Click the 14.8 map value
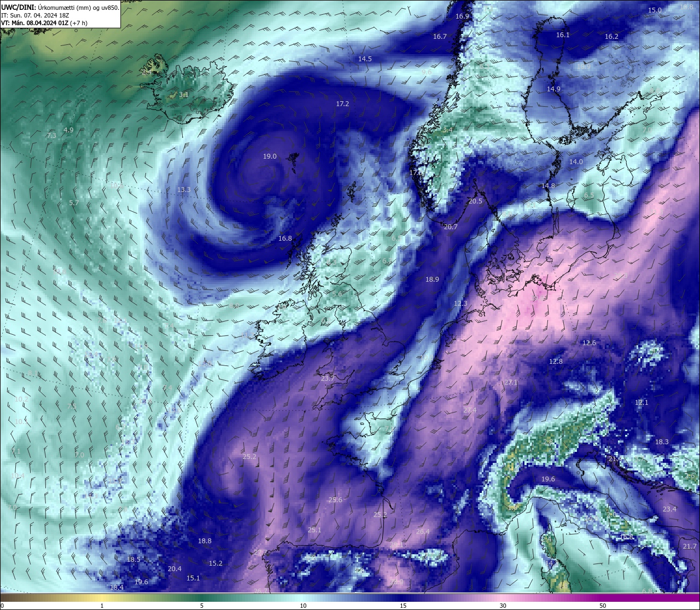The width and height of the screenshot is (700, 610). tap(548, 186)
